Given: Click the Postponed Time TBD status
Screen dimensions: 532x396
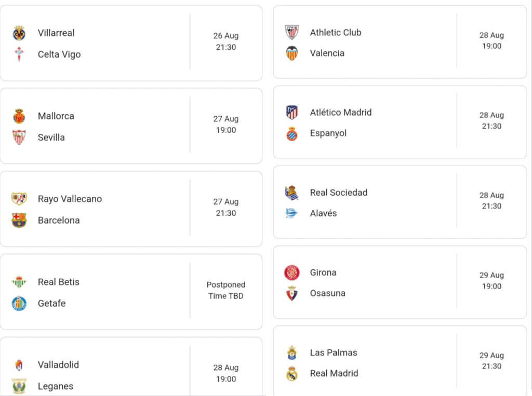Looking at the screenshot, I should pos(226,290).
